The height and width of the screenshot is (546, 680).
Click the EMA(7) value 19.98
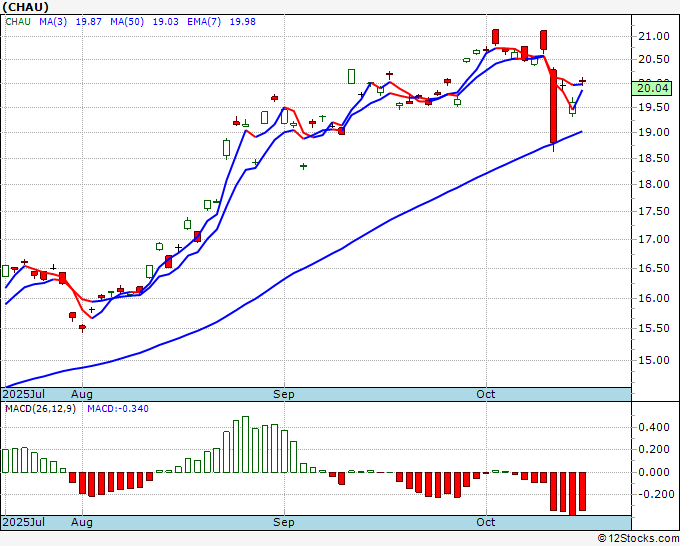[242, 22]
